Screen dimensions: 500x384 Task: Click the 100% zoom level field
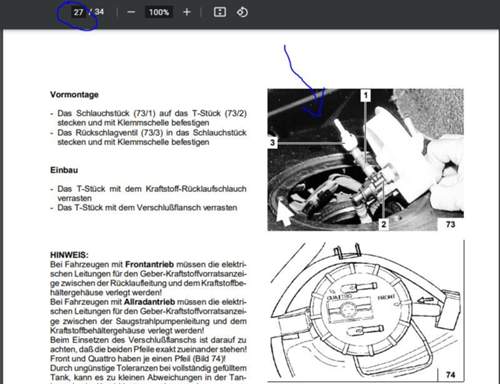[159, 12]
